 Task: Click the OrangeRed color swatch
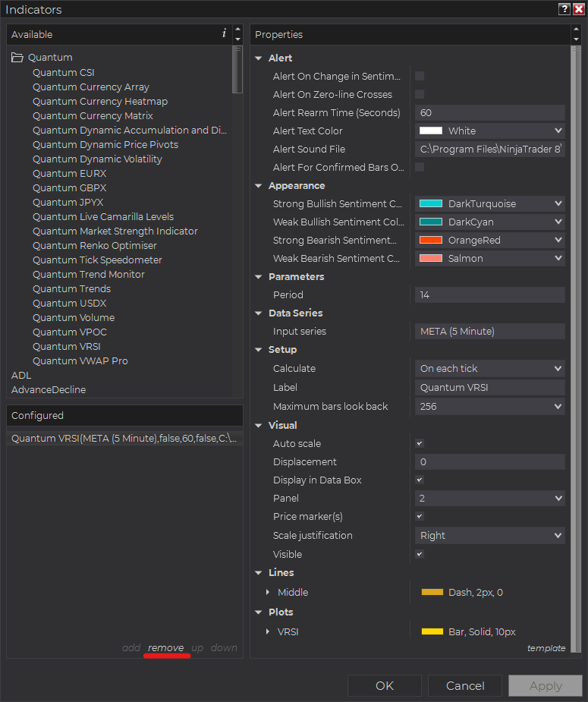pos(431,240)
